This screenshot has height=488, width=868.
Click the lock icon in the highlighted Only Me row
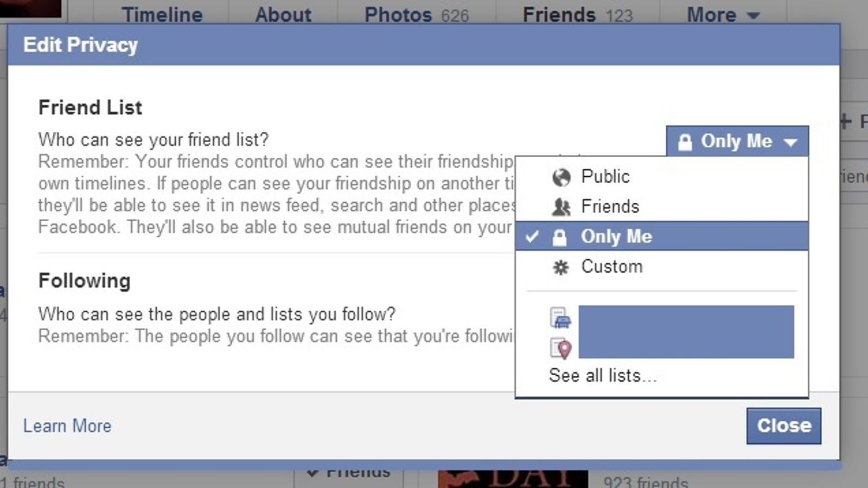click(559, 237)
